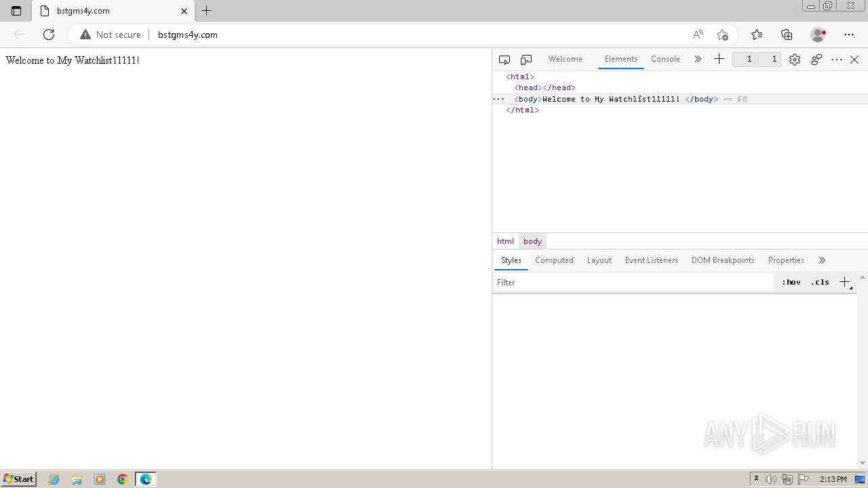This screenshot has width=868, height=488.
Task: Click the Welcome to My Watchlist page text
Action: click(x=73, y=60)
